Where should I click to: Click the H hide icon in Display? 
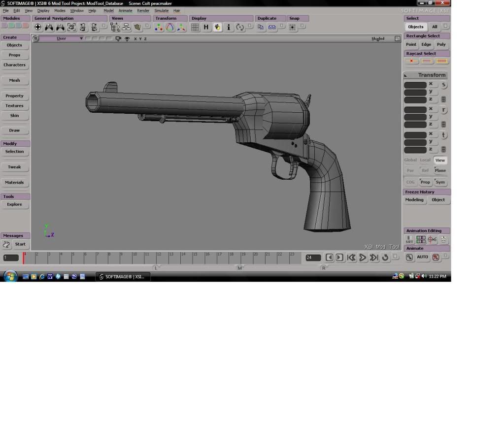click(x=206, y=27)
